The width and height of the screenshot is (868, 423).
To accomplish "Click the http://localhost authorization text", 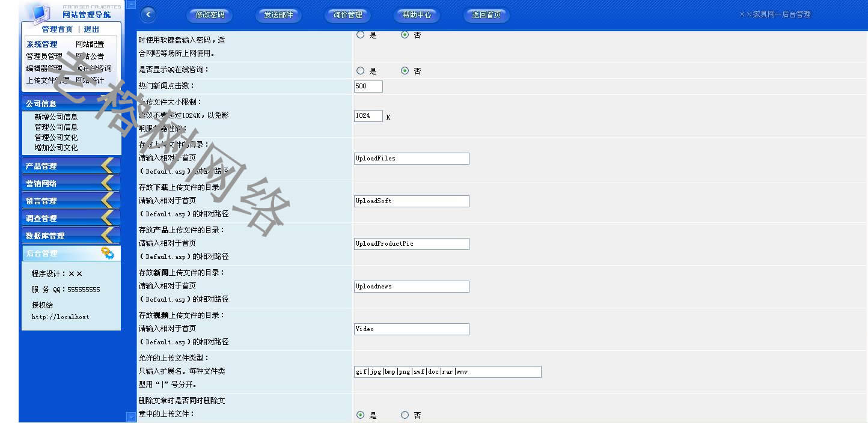I will [61, 317].
